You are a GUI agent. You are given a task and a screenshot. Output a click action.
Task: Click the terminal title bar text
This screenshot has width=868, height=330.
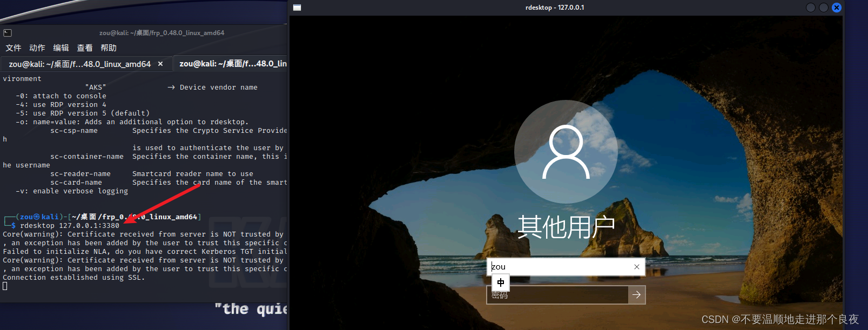pyautogui.click(x=162, y=33)
